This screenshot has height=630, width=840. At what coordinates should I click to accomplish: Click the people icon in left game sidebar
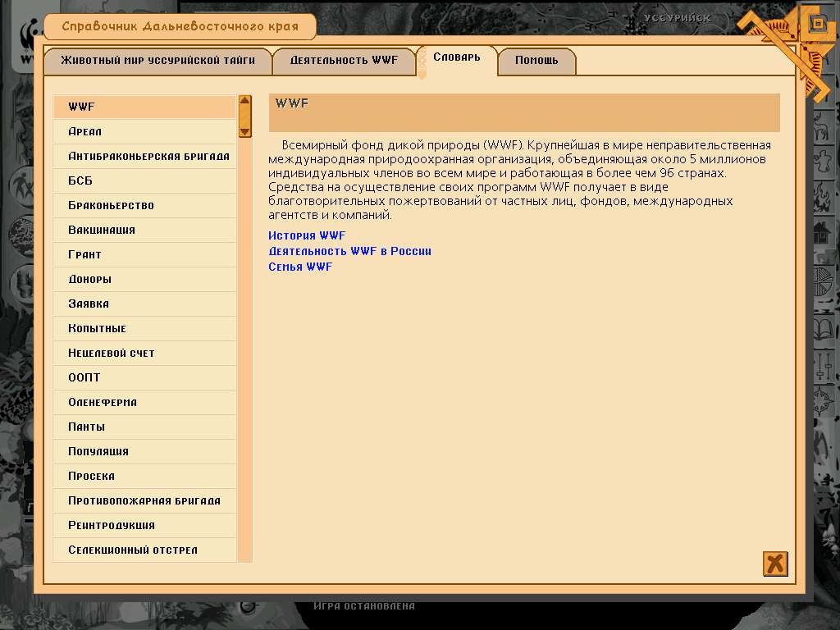(x=21, y=188)
